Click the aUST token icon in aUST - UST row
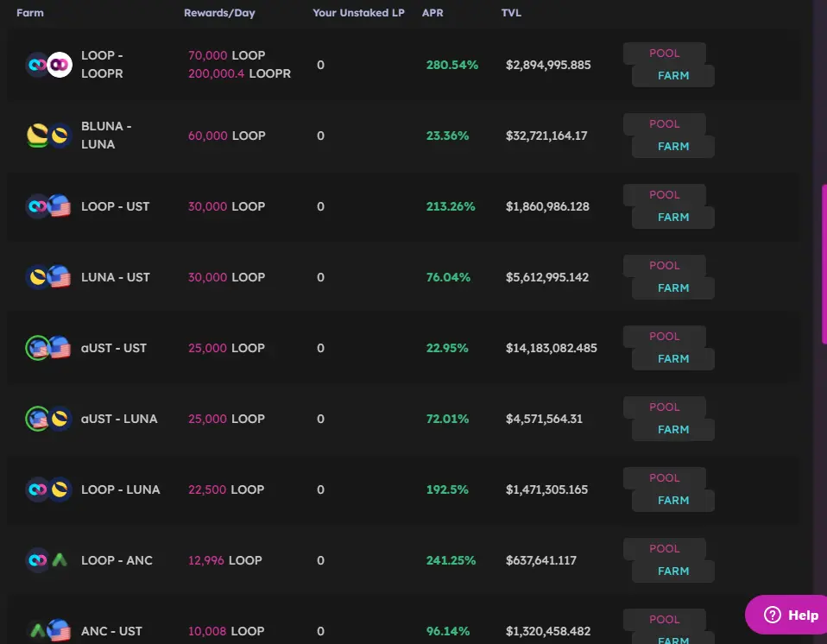This screenshot has width=827, height=644. point(37,348)
